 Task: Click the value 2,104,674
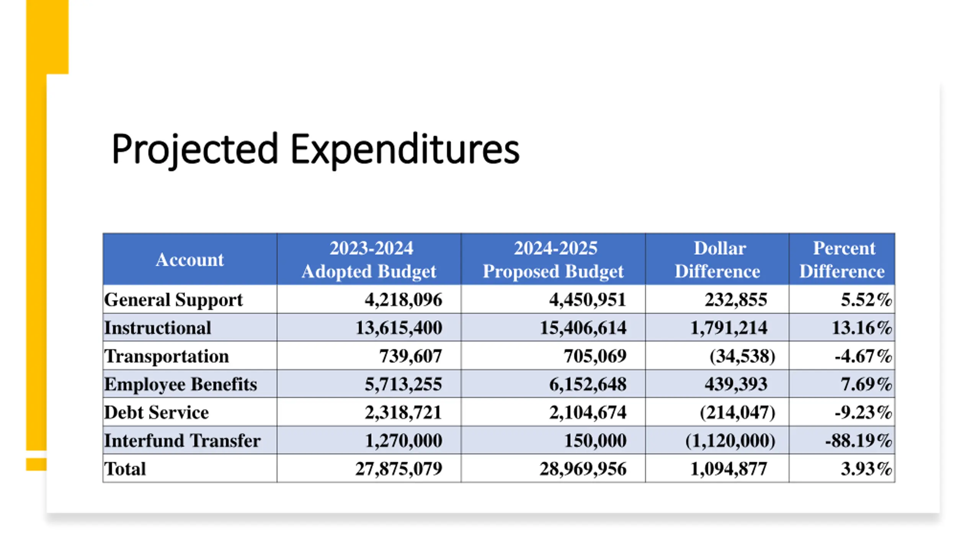(x=588, y=412)
